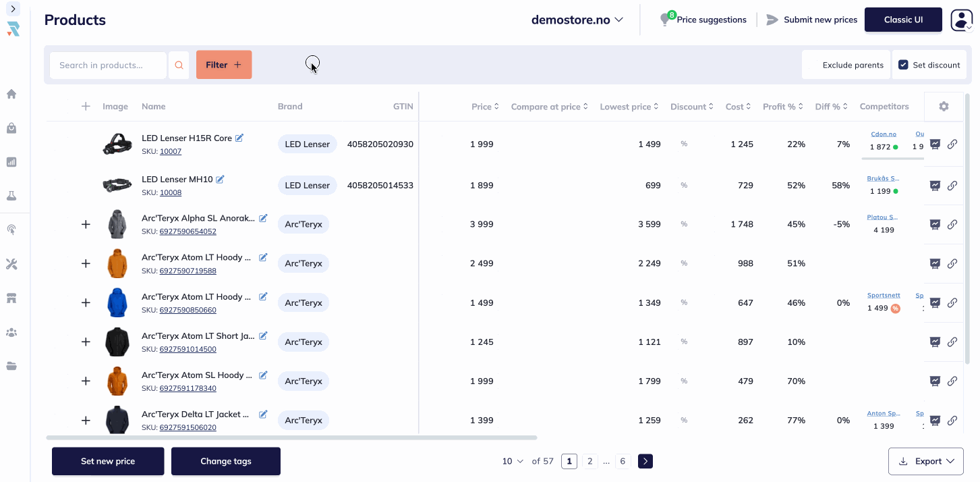Image resolution: width=980 pixels, height=482 pixels.
Task: Go to the next page arrow
Action: click(645, 461)
